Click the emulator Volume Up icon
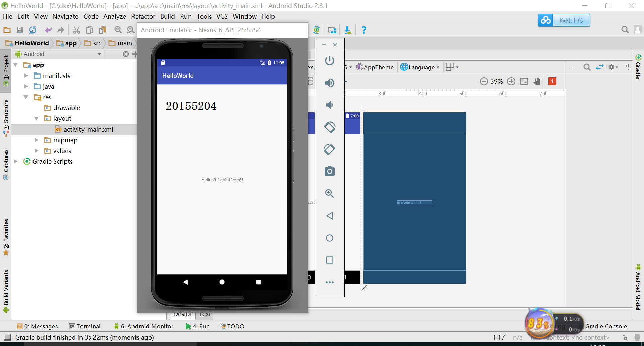This screenshot has width=644, height=346. click(330, 83)
